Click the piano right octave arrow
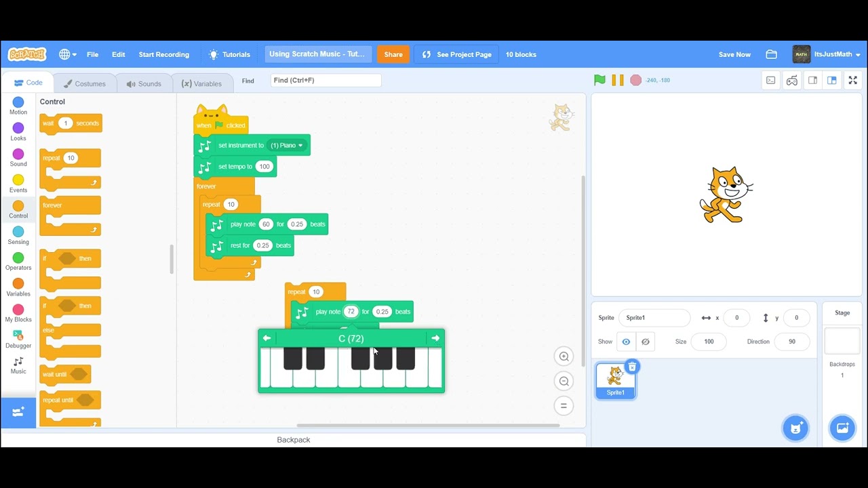This screenshot has height=488, width=868. pos(435,338)
